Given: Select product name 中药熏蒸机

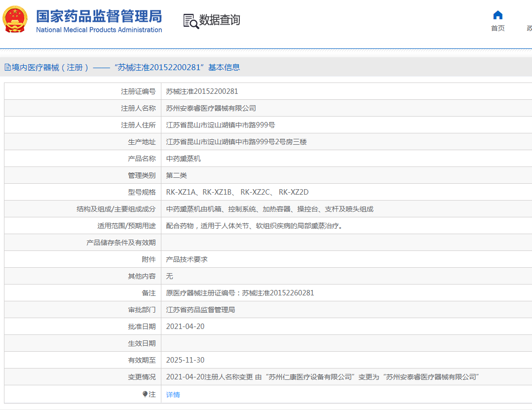Looking at the screenshot, I should (x=183, y=159).
